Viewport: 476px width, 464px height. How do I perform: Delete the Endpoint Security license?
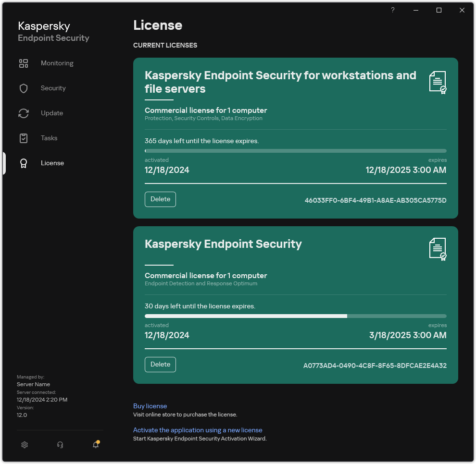click(x=160, y=364)
